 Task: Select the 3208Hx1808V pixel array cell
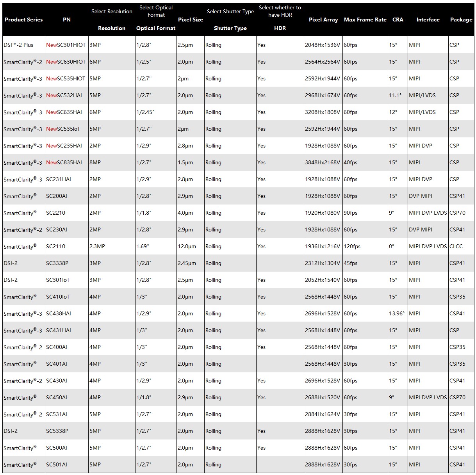323,112
